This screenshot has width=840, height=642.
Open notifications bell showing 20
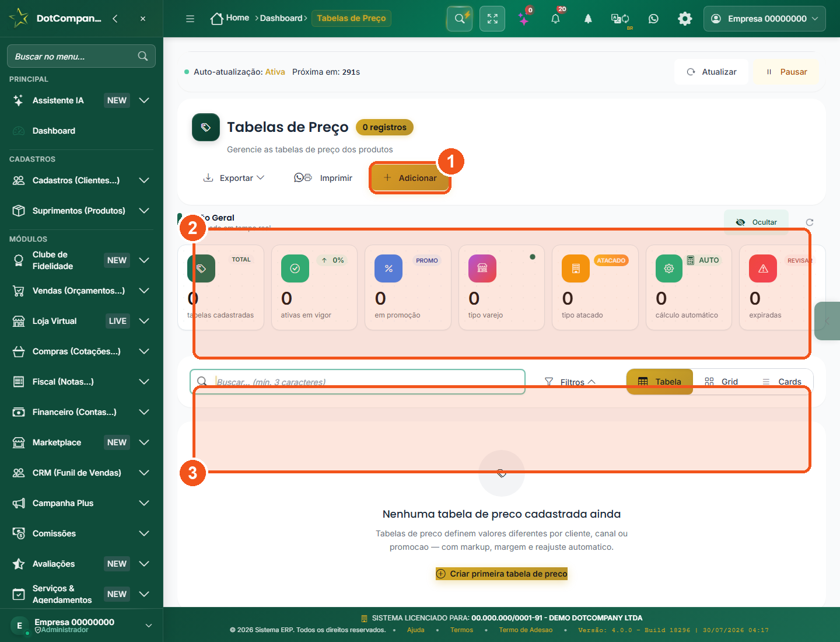pyautogui.click(x=555, y=19)
